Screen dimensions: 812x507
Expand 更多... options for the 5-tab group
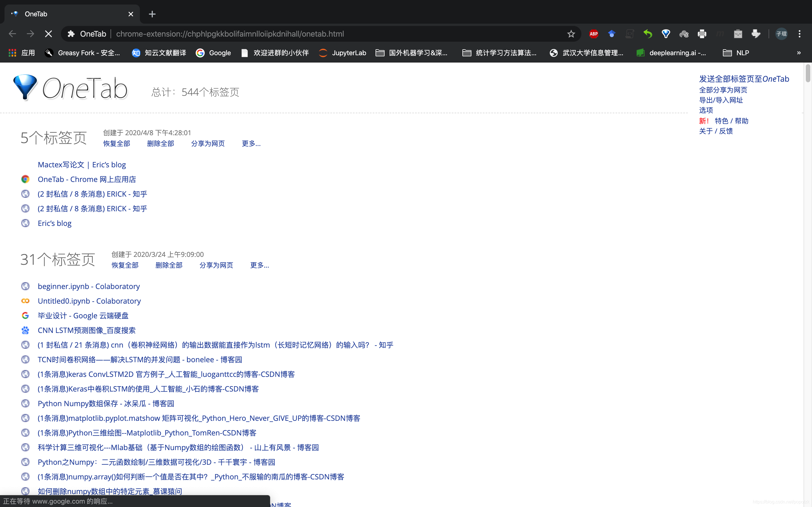click(251, 143)
